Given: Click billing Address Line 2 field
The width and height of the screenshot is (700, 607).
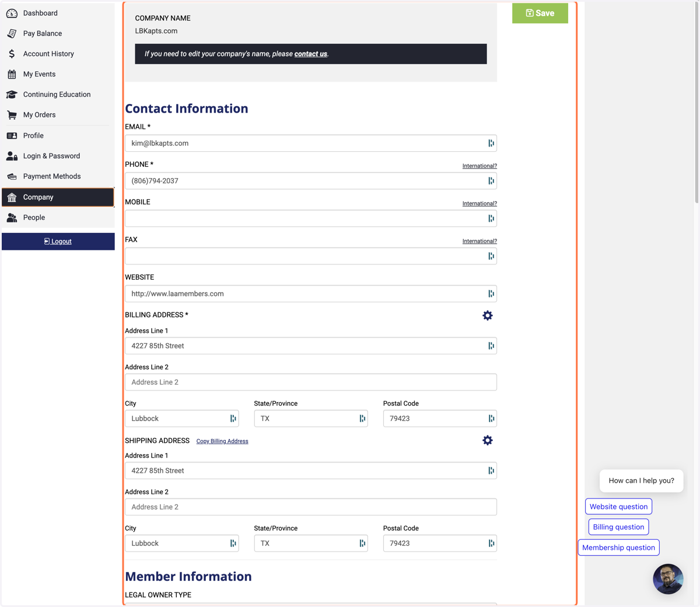Looking at the screenshot, I should 311,382.
